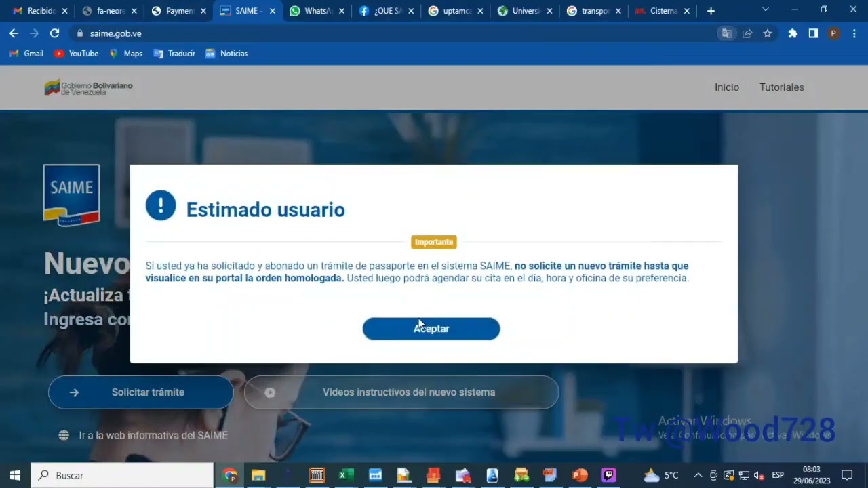The height and width of the screenshot is (488, 868).
Task: Open Excel from the taskbar
Action: pyautogui.click(x=346, y=475)
